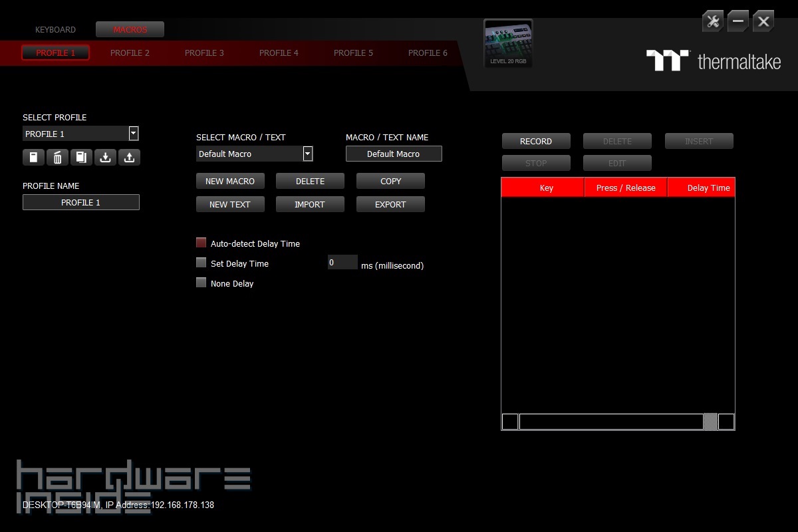Image resolution: width=798 pixels, height=532 pixels.
Task: Click the Delay Time column header
Action: [702, 188]
